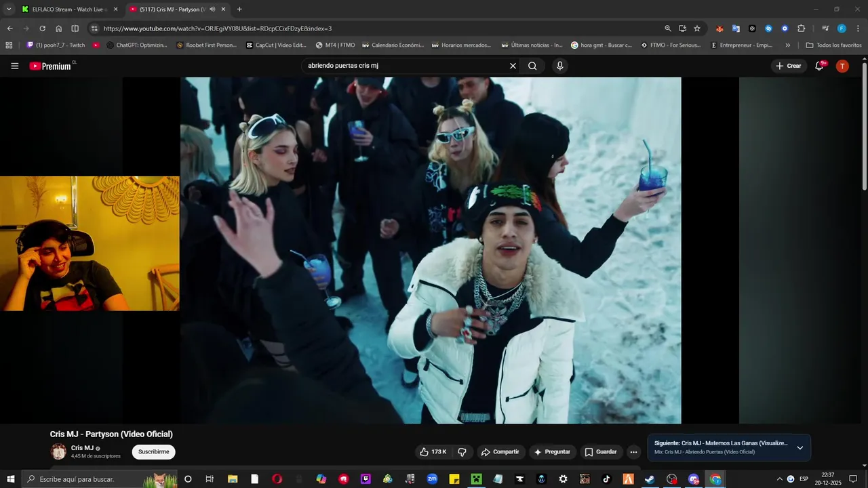Mute the tab via its speaker icon
This screenshot has height=488, width=868.
pos(212,9)
